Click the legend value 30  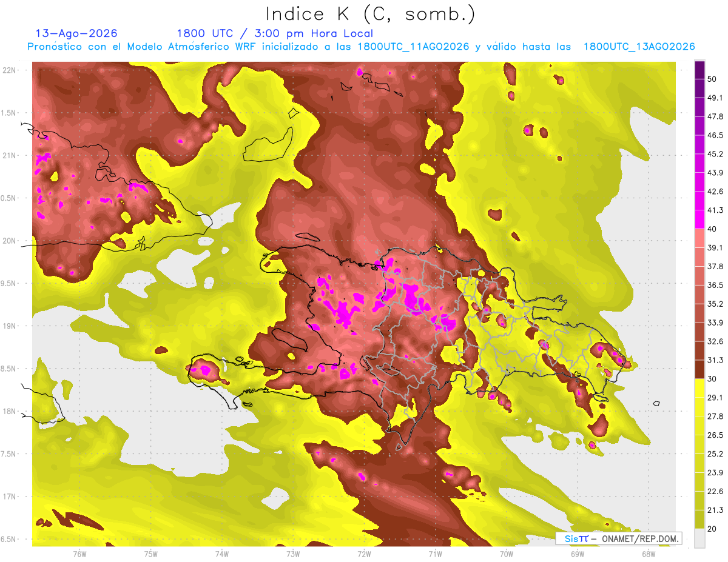[712, 379]
